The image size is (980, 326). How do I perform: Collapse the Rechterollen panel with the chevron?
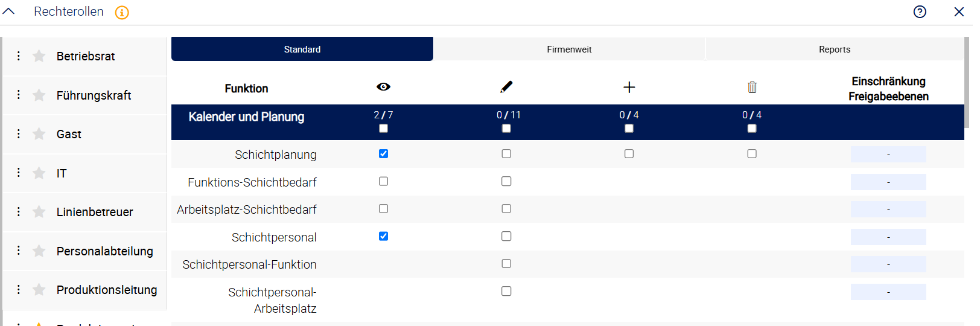[x=9, y=11]
